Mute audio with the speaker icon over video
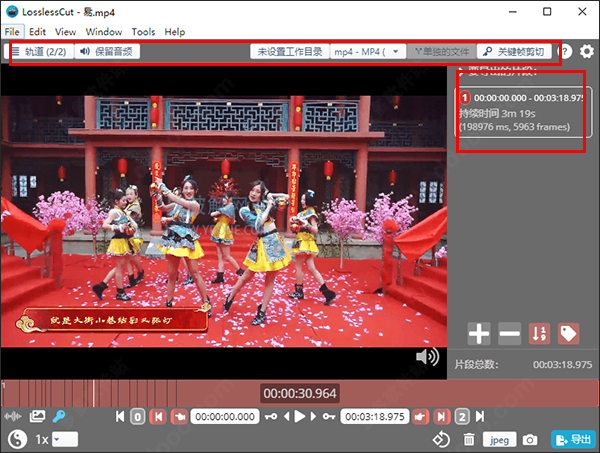 [427, 357]
